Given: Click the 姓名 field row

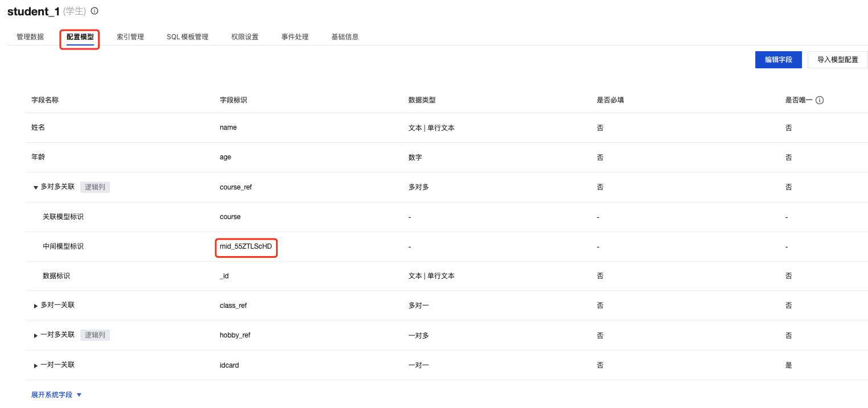Looking at the screenshot, I should (38, 127).
